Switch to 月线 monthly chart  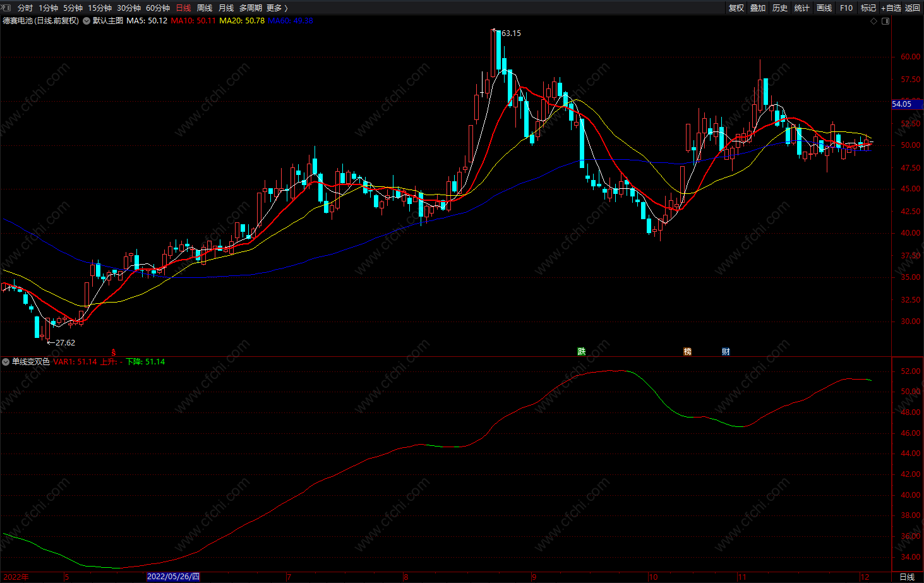pos(226,8)
